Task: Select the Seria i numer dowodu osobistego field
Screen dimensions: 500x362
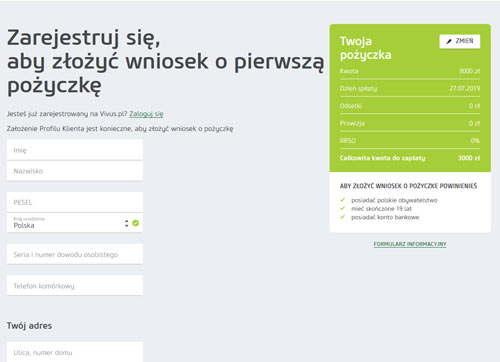Action: [75, 254]
